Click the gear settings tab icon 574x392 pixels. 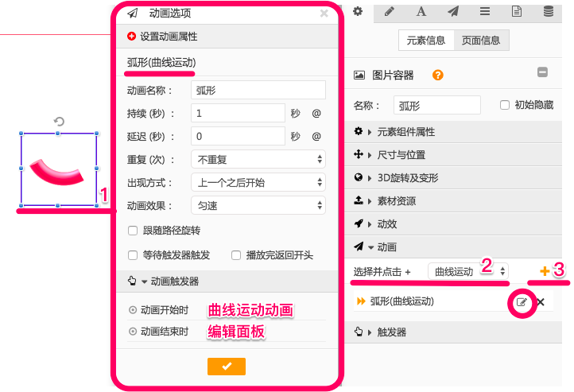point(358,11)
